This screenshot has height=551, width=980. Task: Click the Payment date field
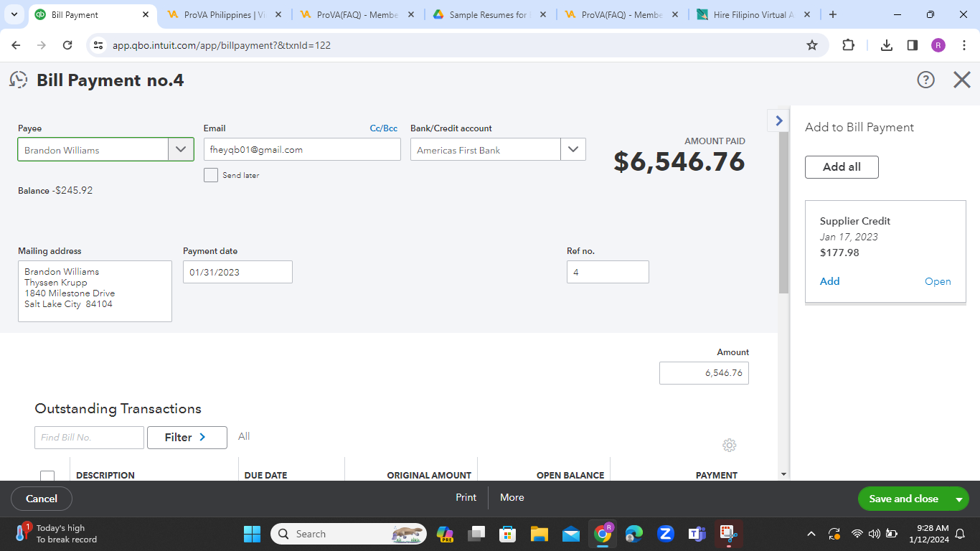point(237,272)
